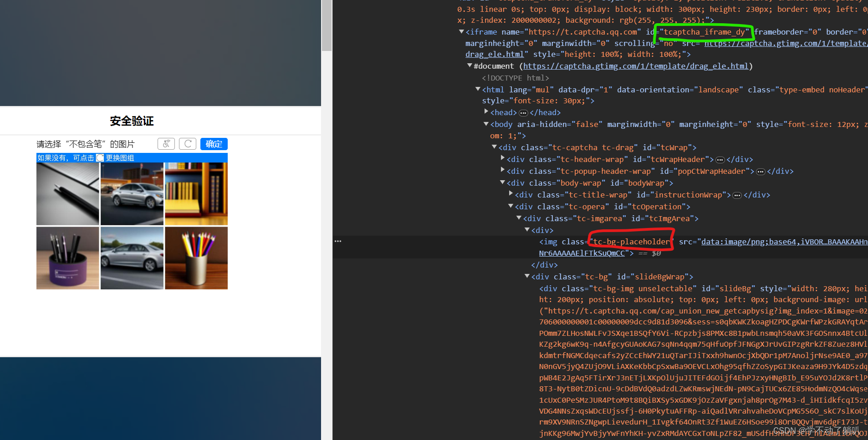Click the ellipsis badge inside the head tag

click(x=523, y=113)
